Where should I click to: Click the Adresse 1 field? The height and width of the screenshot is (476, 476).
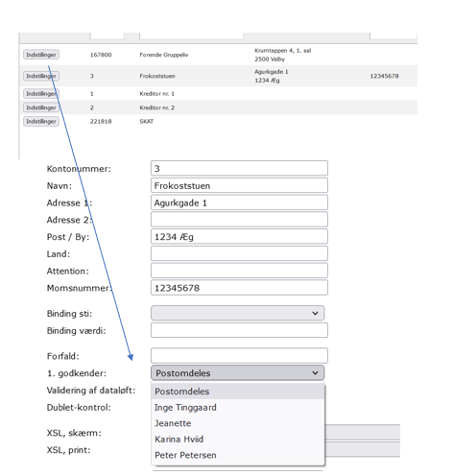(239, 202)
